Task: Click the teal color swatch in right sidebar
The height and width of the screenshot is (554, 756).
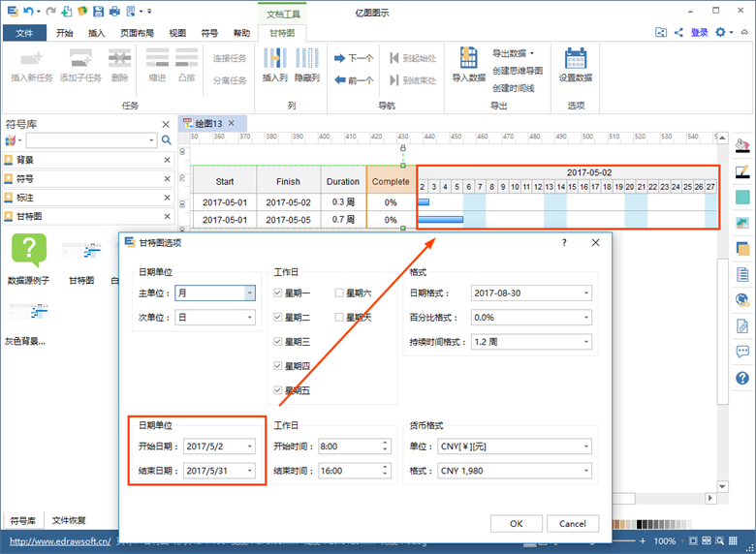Action: [742, 197]
